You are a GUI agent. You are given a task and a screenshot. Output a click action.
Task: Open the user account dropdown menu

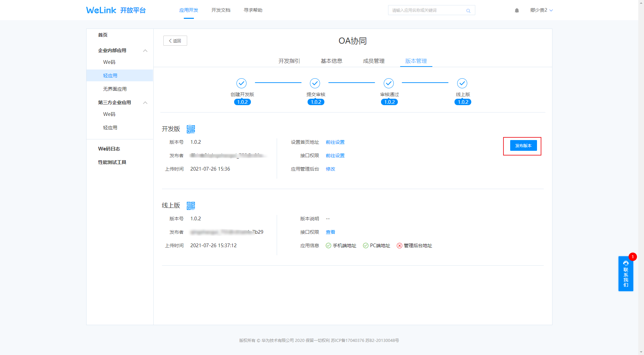point(541,10)
